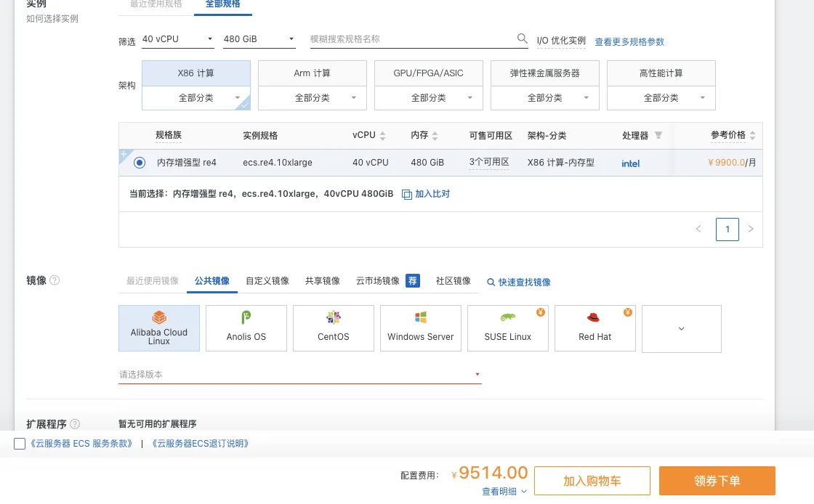Screen dimensions: 814x504
Task: Click the help icon next to 扩展程序
Action: (75, 423)
